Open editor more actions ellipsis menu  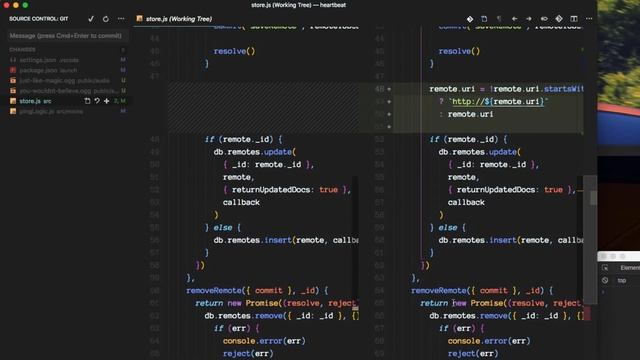589,19
